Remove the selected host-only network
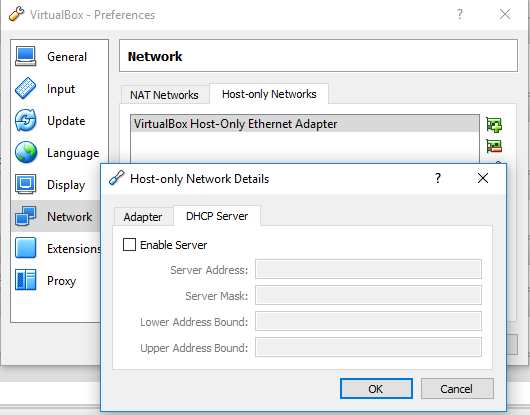Screen dimensions: 530x415 pyautogui.click(x=494, y=146)
